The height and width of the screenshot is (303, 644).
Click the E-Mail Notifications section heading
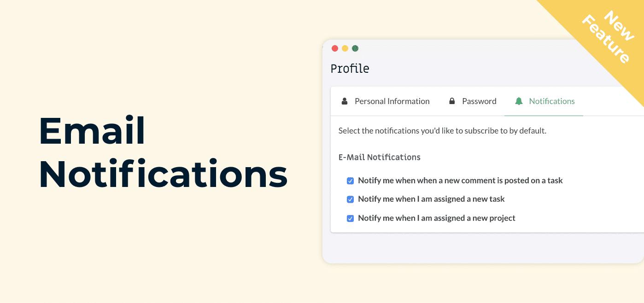380,157
